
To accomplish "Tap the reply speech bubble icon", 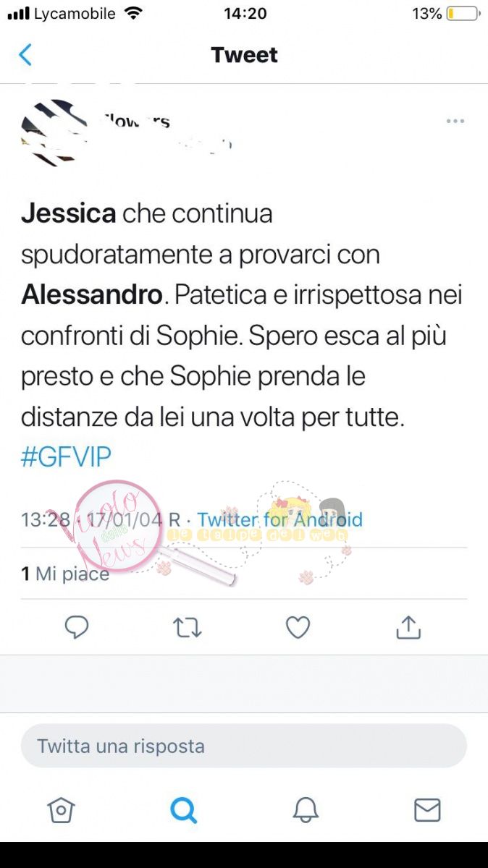I will click(x=77, y=627).
